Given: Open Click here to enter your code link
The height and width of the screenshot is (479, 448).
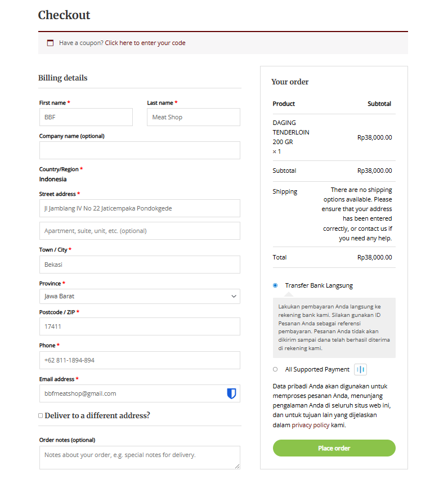Looking at the screenshot, I should 145,43.
